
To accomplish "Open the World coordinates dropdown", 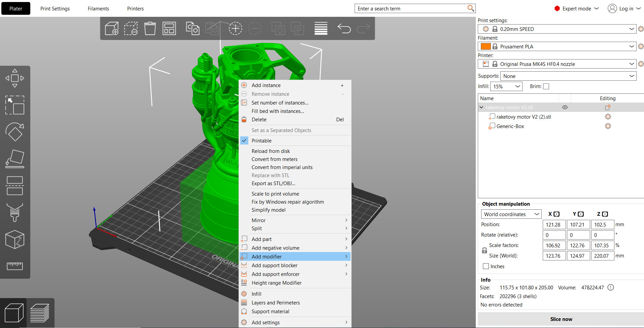I will [x=511, y=214].
